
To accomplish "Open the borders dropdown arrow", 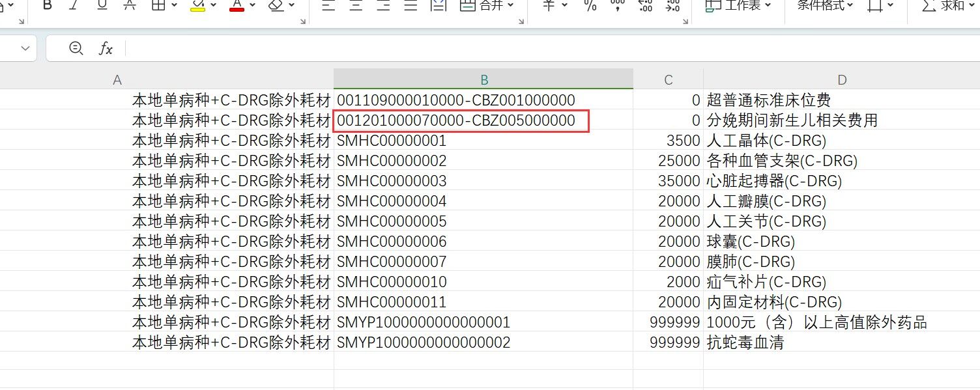I will (174, 5).
